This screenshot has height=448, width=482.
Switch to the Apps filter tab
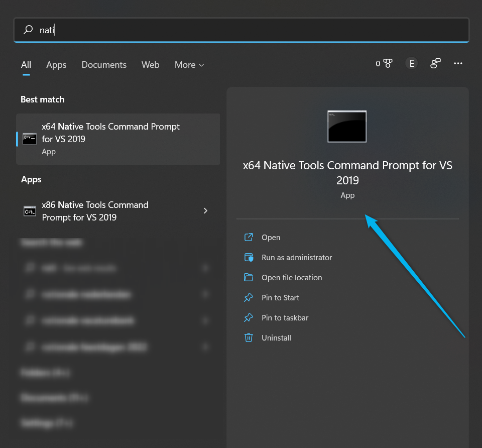point(56,65)
